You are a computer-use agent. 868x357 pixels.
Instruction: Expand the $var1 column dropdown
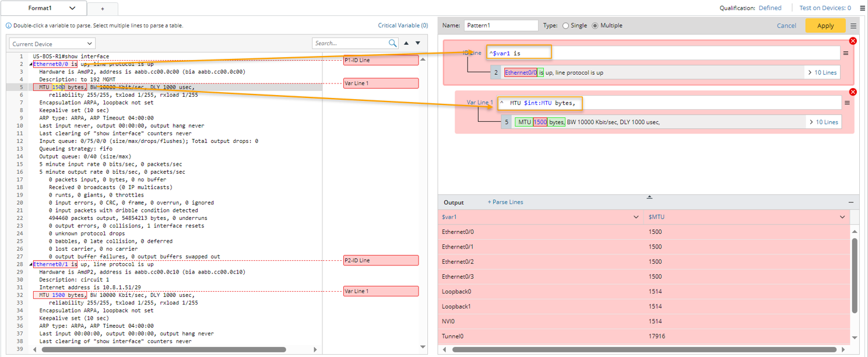point(636,217)
